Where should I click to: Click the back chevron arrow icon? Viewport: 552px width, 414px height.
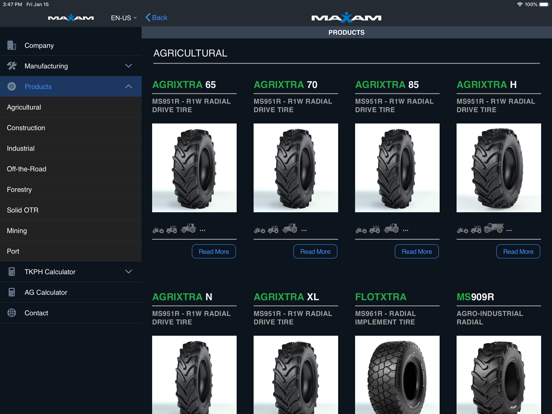tap(148, 17)
